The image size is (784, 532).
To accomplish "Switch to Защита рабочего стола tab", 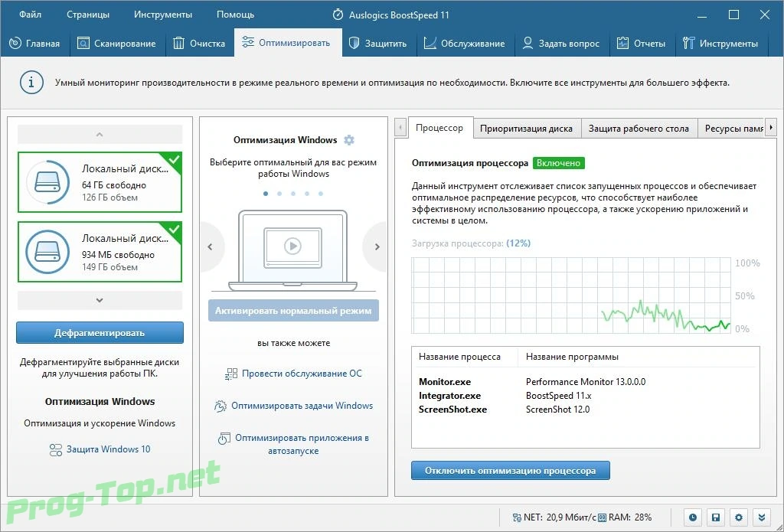I will pyautogui.click(x=639, y=129).
